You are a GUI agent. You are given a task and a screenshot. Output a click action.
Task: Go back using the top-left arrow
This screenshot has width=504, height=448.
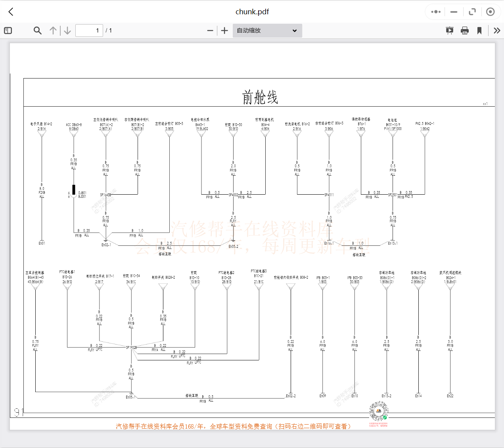(x=11, y=12)
